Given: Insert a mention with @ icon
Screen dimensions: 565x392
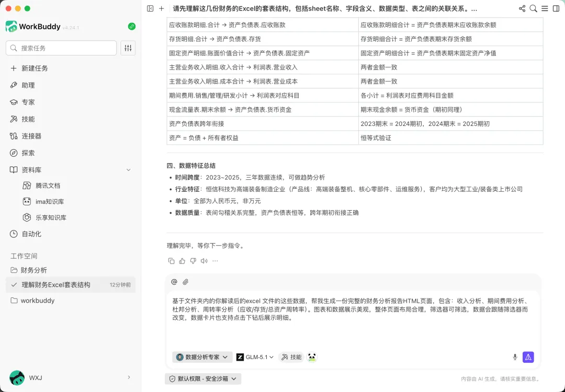Looking at the screenshot, I should tap(174, 282).
